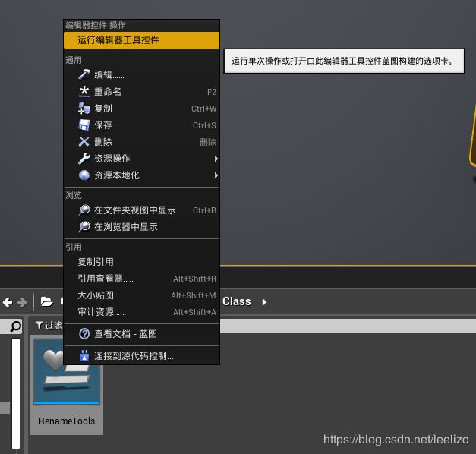Click the asterisk icon beside 重命名
This screenshot has width=476, height=454.
(84, 91)
